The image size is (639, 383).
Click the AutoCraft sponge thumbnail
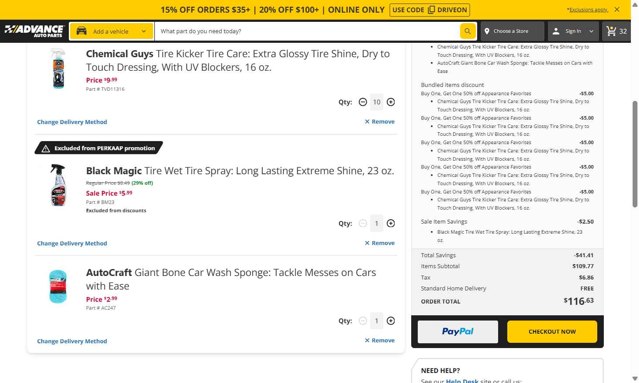coord(58,286)
